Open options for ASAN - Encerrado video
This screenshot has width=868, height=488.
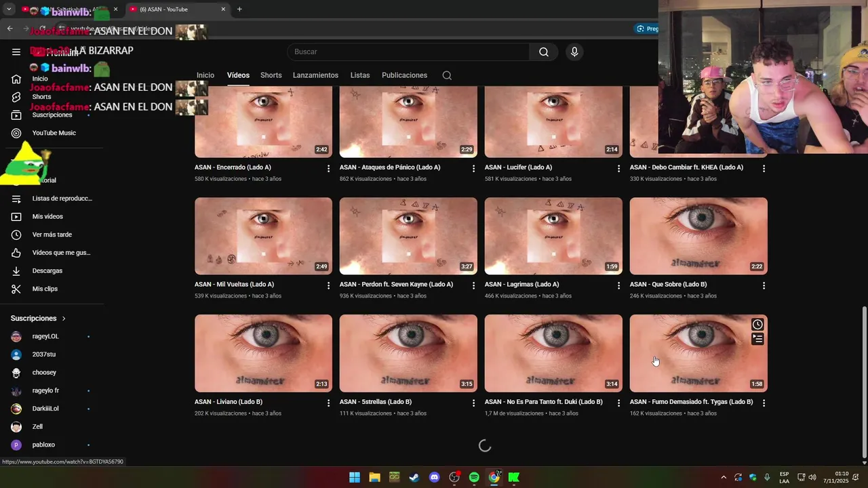click(328, 168)
